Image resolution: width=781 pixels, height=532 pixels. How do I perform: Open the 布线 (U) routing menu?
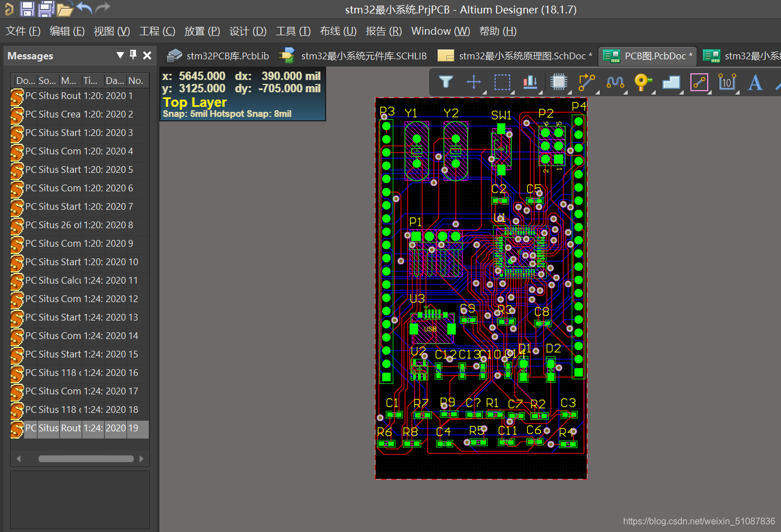(x=338, y=31)
